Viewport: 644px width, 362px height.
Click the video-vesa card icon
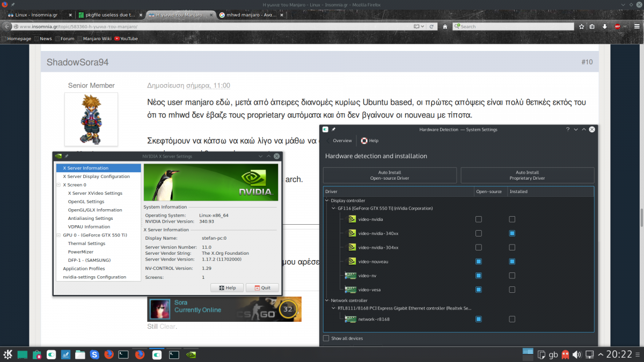350,290
